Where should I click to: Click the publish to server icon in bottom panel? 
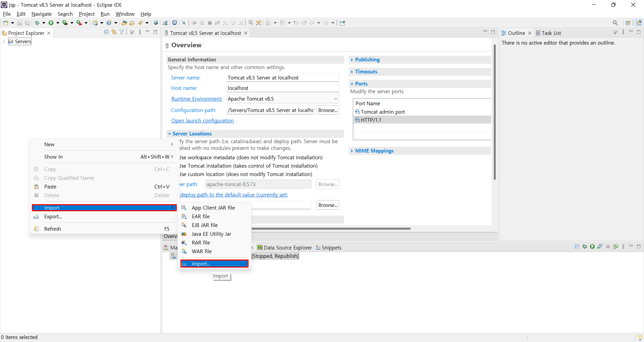pyautogui.click(x=615, y=247)
